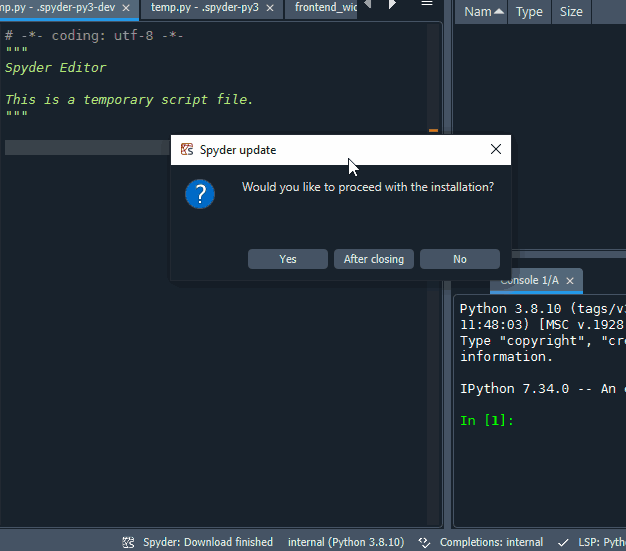The image size is (626, 551).
Task: Close the Console 1/A tab
Action: click(570, 281)
